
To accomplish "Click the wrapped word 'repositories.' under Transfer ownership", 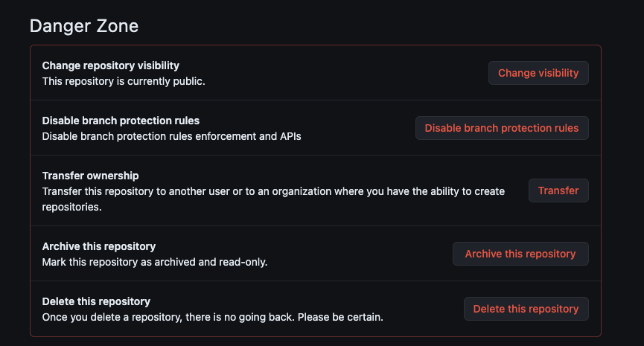I will pos(71,207).
